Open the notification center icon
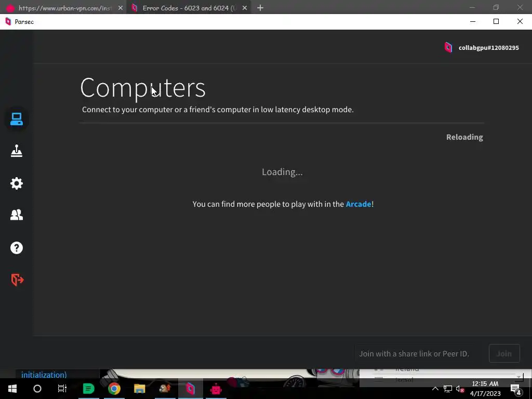 click(515, 389)
